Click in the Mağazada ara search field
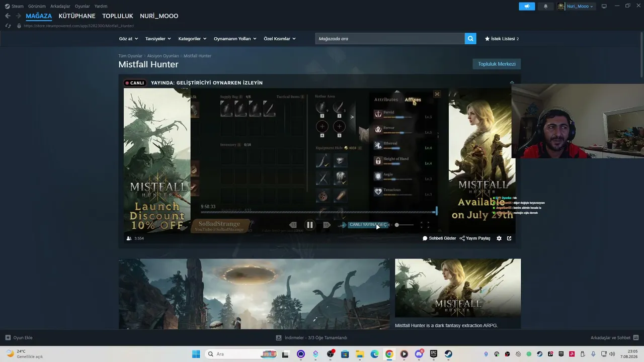 [390, 39]
